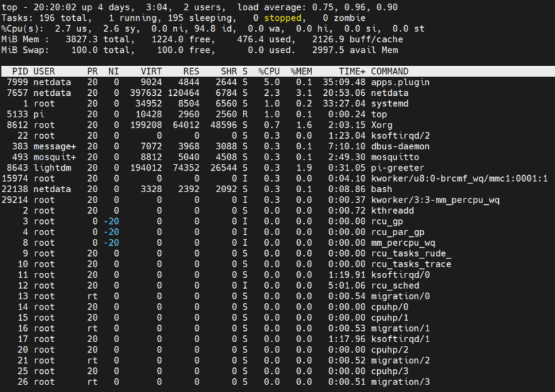Image resolution: width=555 pixels, height=392 pixels.
Task: Click the kthreadd command
Action: [392, 210]
